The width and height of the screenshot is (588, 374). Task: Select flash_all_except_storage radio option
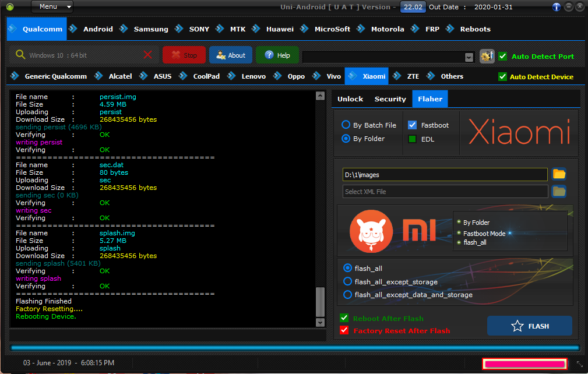pyautogui.click(x=348, y=281)
